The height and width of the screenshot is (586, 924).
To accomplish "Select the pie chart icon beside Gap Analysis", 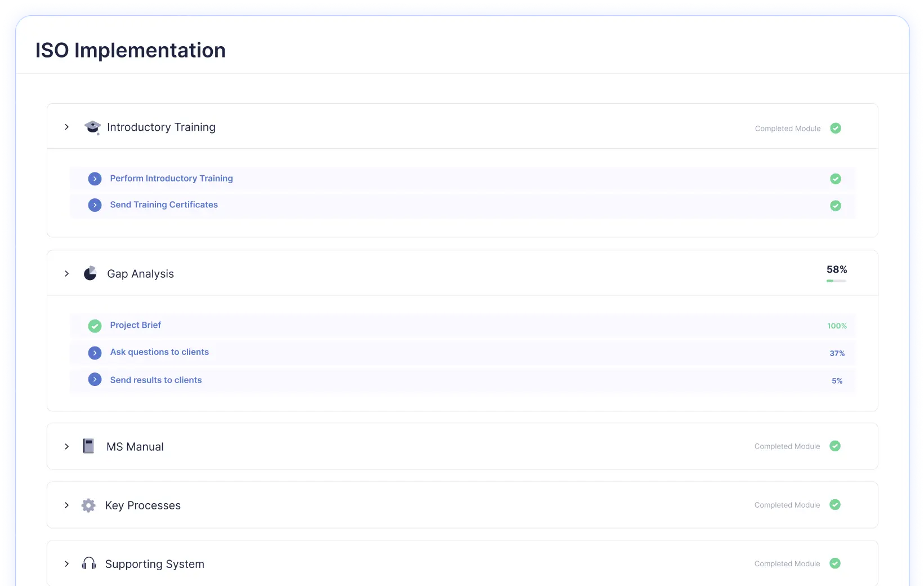I will [x=90, y=273].
